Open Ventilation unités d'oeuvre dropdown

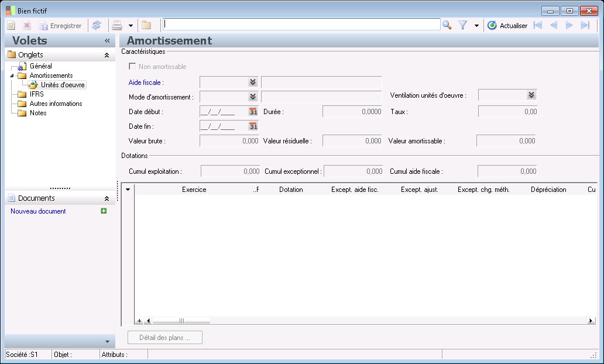531,95
